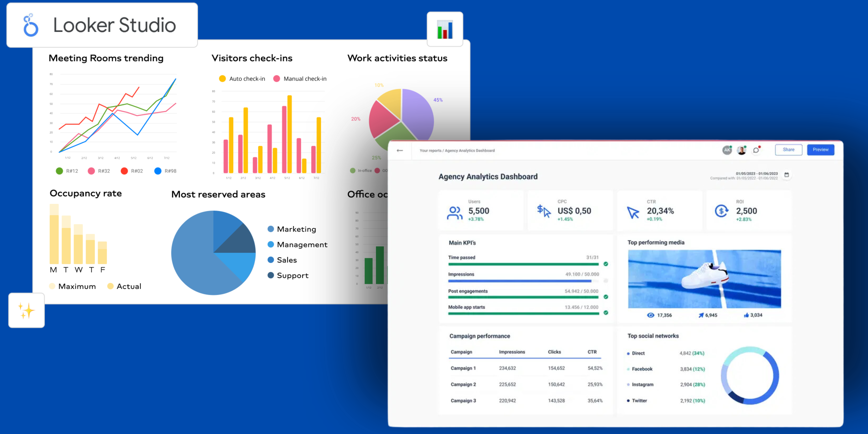Click Post engagements green check icon
The width and height of the screenshot is (868, 434).
coord(606,297)
